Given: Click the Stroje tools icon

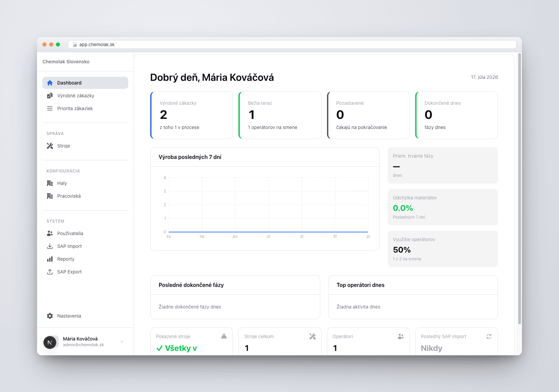Looking at the screenshot, I should point(50,146).
